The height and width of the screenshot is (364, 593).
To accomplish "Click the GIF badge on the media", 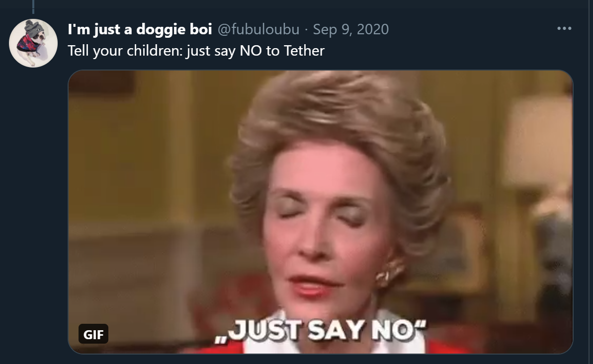I will [93, 334].
